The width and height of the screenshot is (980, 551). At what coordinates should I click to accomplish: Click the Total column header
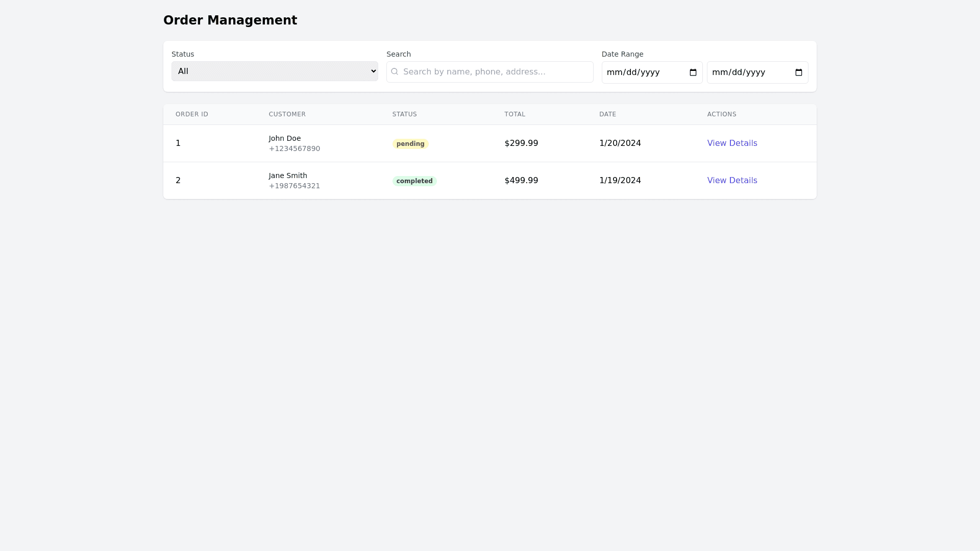(x=515, y=114)
